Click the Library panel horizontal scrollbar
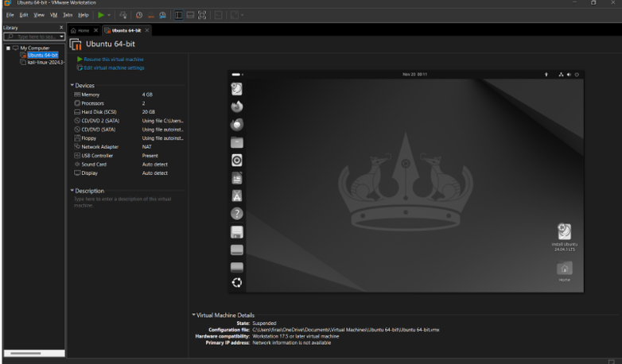622x364 pixels. coord(34,353)
